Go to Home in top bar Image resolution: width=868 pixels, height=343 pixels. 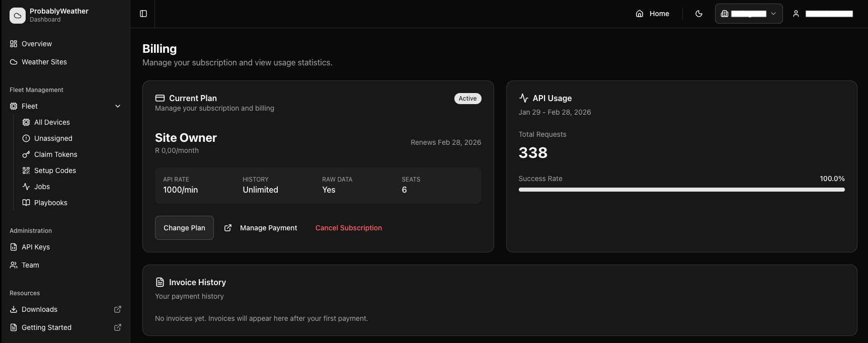click(653, 14)
